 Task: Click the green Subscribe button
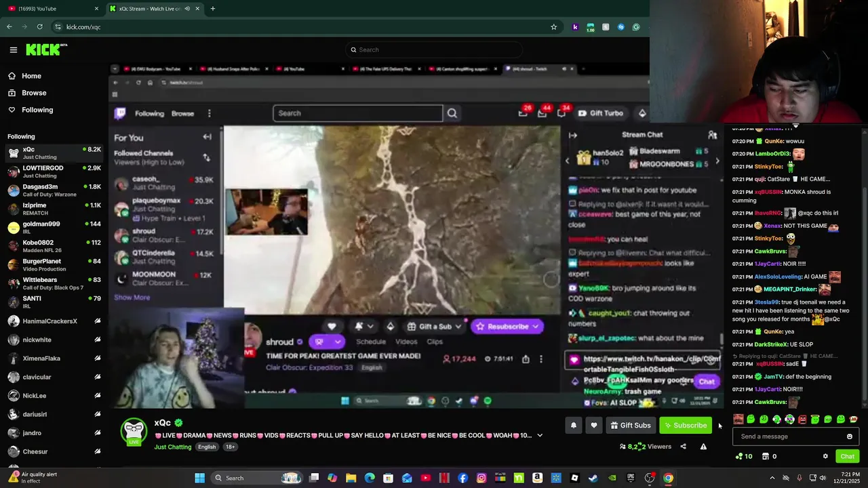(685, 425)
